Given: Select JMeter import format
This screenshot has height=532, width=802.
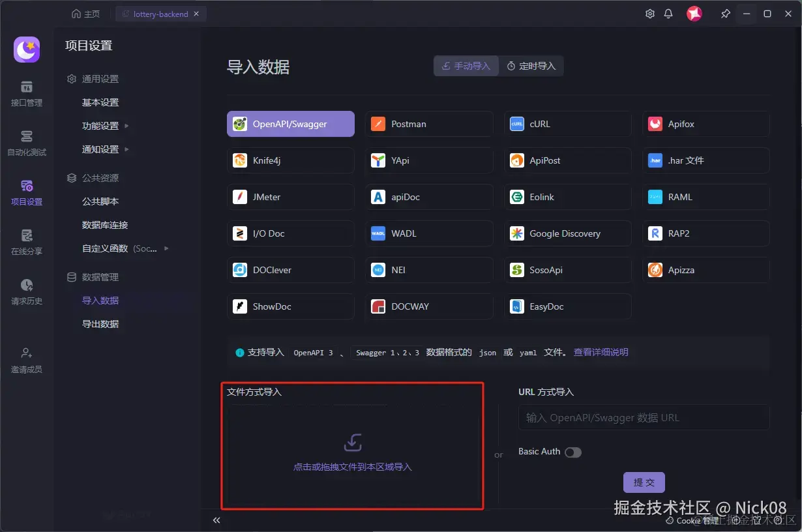Looking at the screenshot, I should (291, 197).
